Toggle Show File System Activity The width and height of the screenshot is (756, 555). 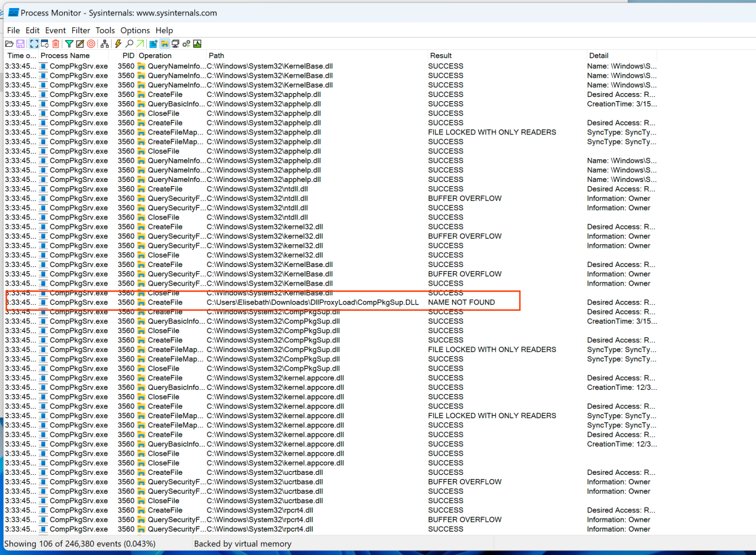[x=165, y=44]
